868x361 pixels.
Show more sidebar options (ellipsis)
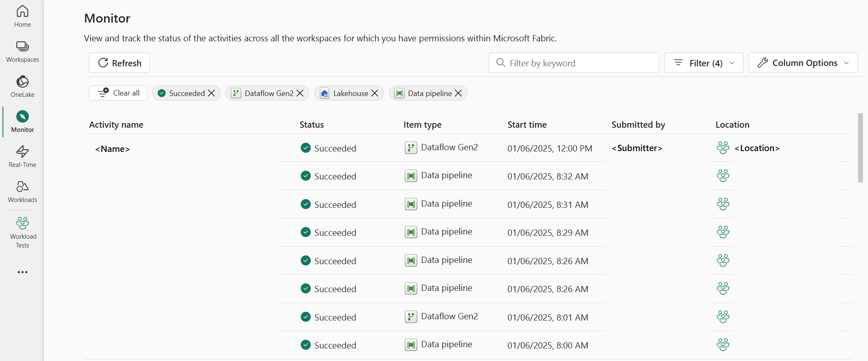pos(23,272)
